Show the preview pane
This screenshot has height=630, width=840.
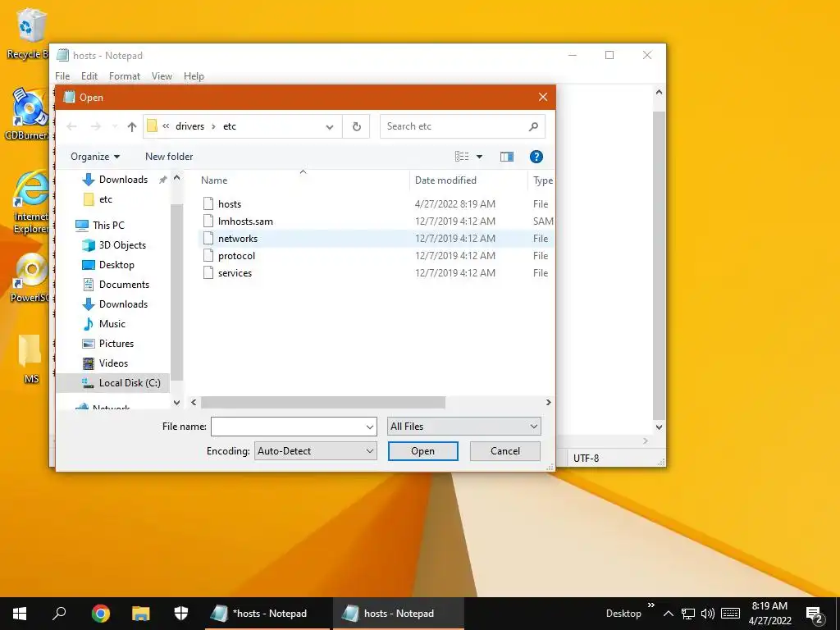507,157
